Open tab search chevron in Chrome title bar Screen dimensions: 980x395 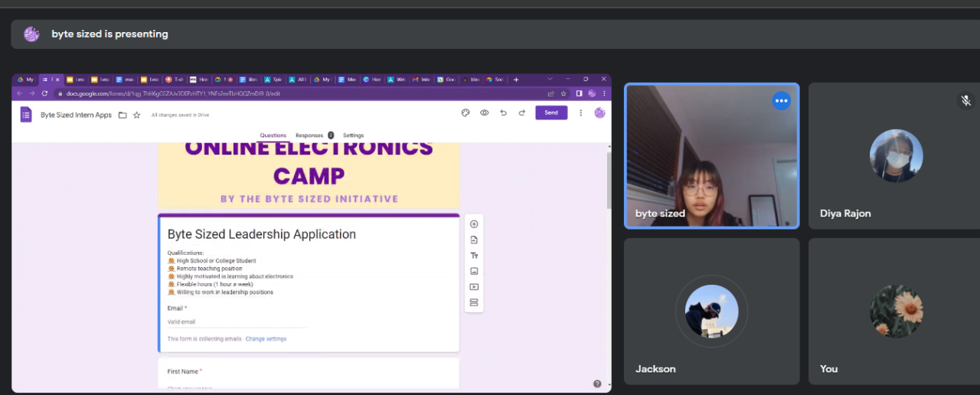click(550, 79)
